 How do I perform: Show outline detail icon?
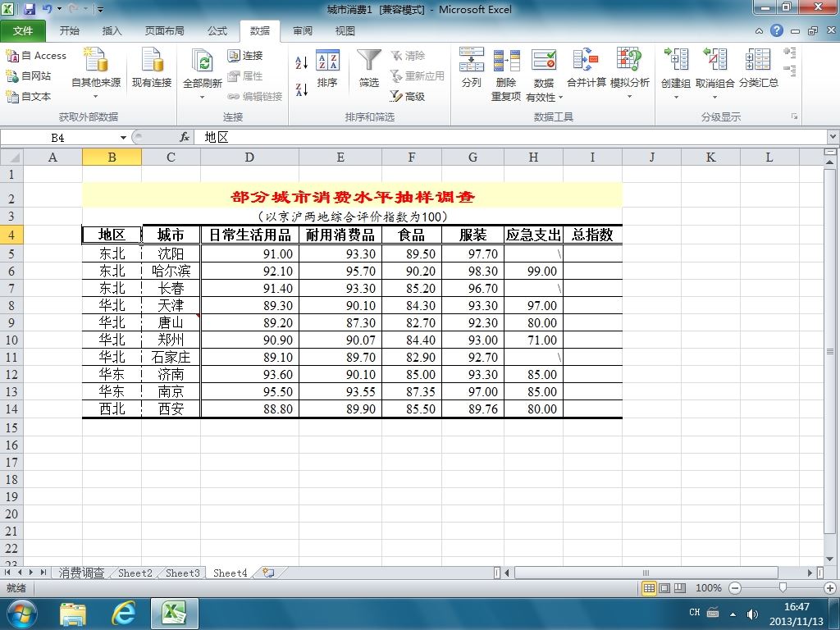789,52
